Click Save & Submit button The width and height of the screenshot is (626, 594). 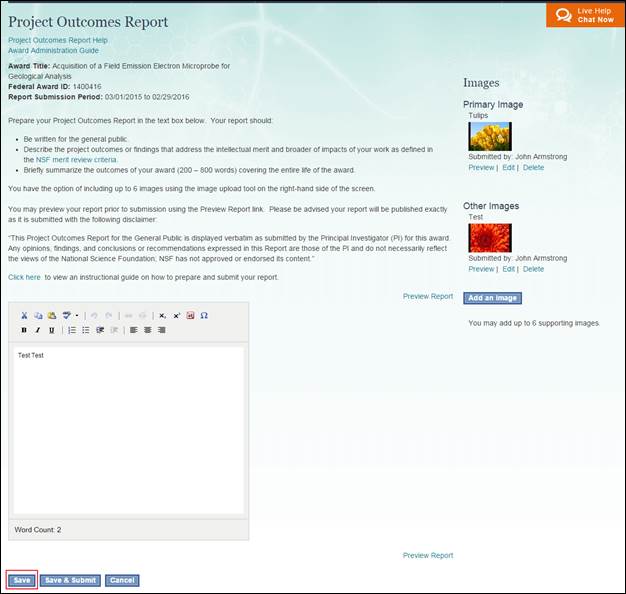tap(70, 580)
